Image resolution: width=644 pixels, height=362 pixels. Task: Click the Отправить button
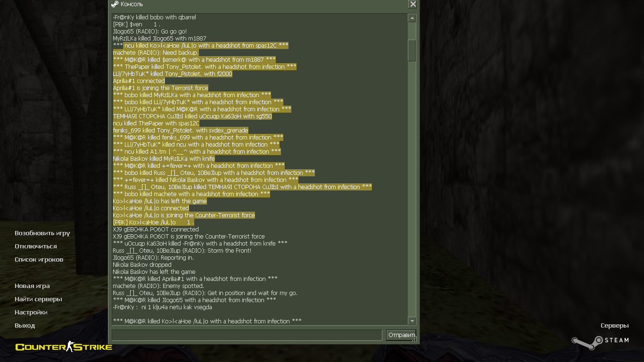point(401,335)
